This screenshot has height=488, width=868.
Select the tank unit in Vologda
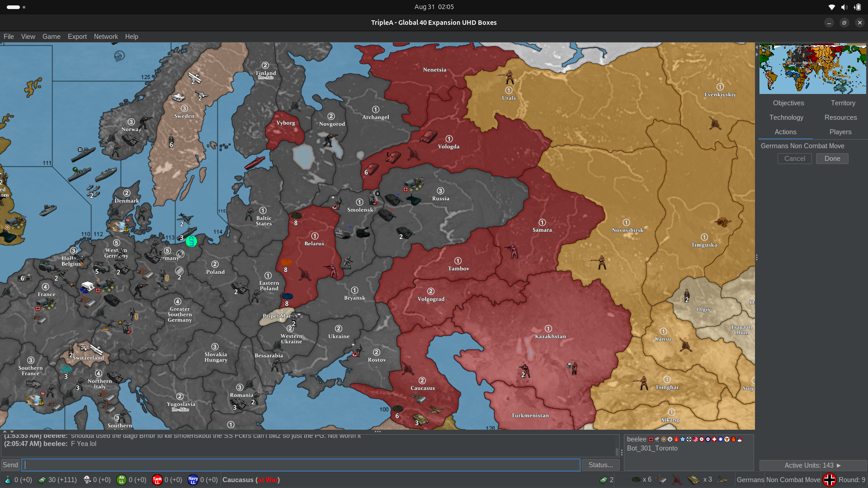pyautogui.click(x=428, y=136)
